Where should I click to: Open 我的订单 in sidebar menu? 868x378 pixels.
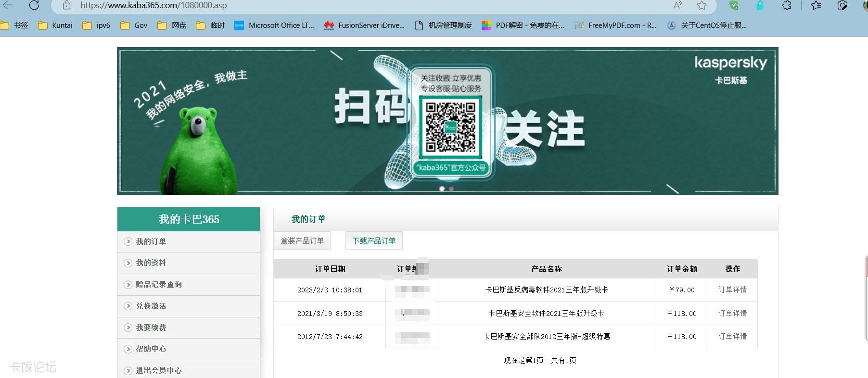(151, 241)
